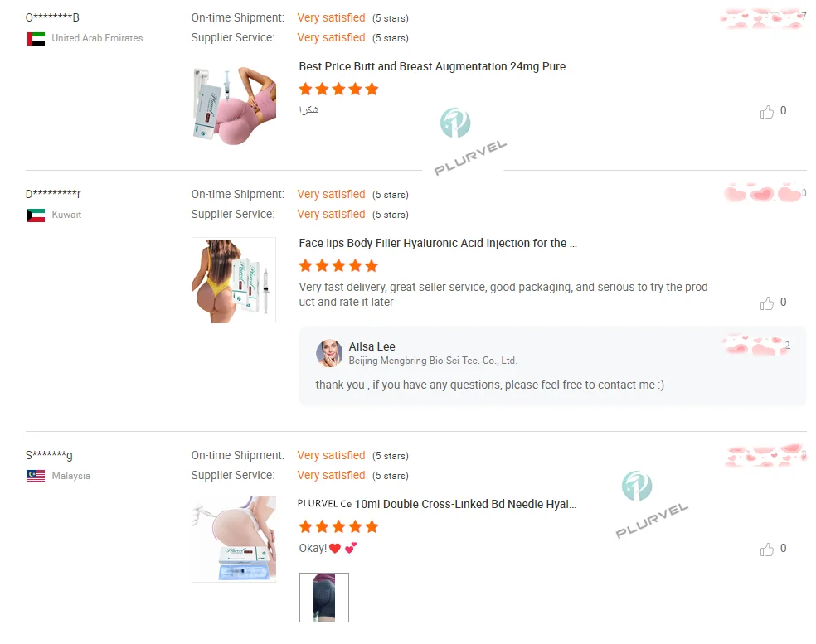Click reviewer name S*******g

point(49,455)
